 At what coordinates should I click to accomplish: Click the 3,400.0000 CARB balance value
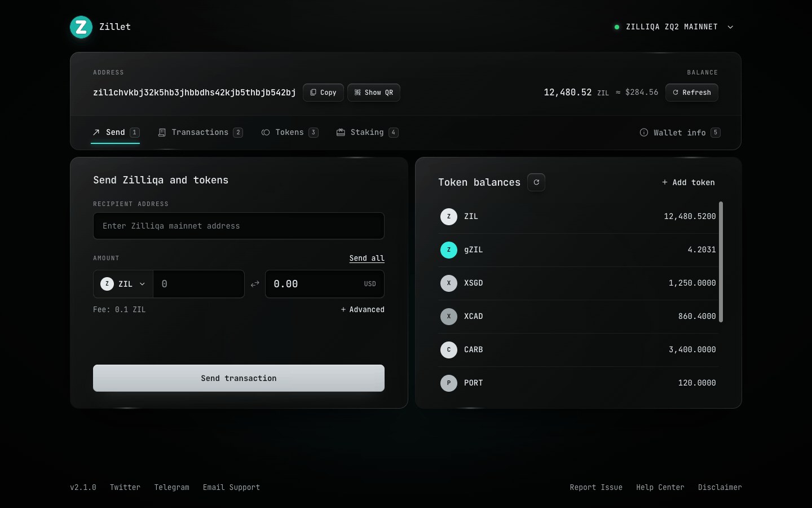click(692, 349)
